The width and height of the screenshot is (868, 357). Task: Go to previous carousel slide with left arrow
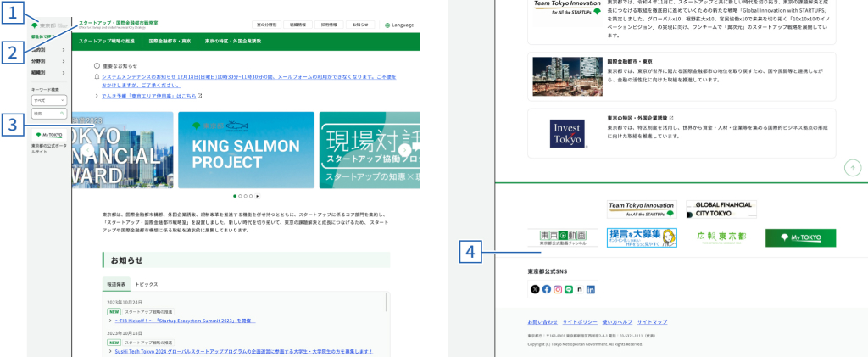click(x=87, y=150)
